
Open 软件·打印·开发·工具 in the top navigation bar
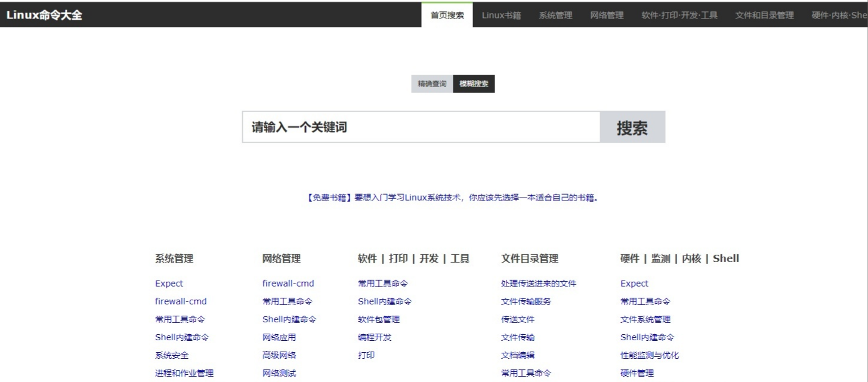(679, 16)
